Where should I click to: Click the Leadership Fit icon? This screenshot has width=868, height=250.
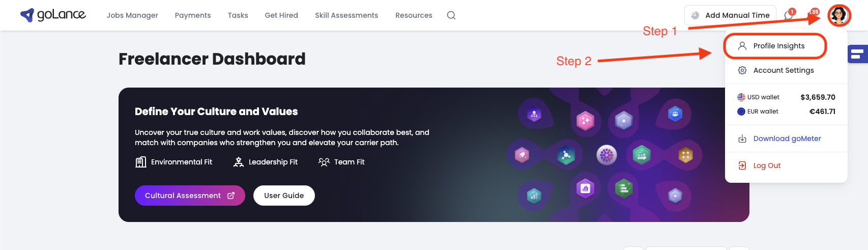tap(238, 162)
